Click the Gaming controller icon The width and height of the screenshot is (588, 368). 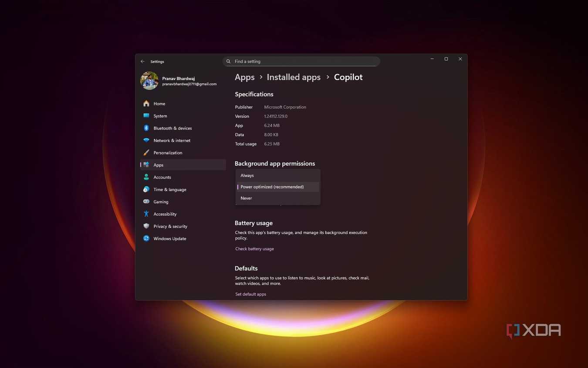[x=146, y=202]
